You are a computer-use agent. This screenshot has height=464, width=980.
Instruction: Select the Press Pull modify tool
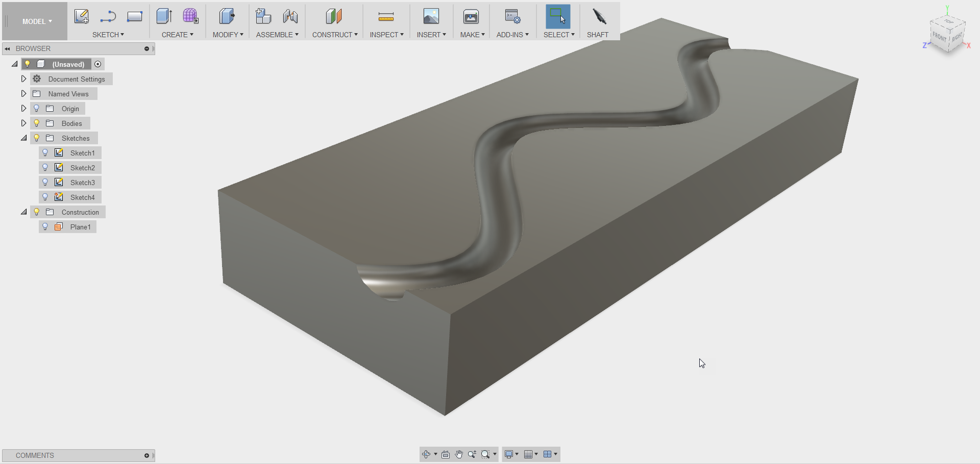point(227,16)
